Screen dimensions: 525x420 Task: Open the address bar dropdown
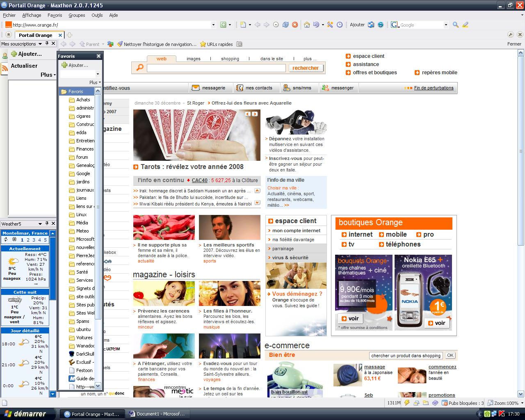coord(213,25)
